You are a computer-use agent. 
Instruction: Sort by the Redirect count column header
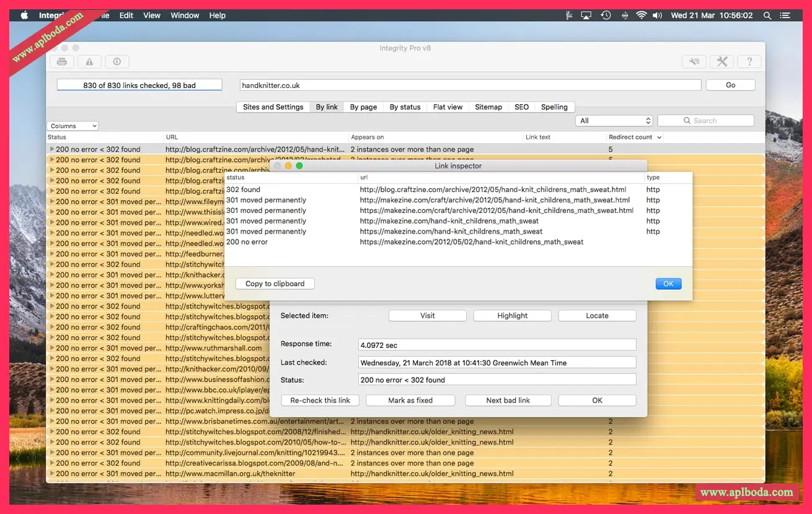(x=631, y=137)
